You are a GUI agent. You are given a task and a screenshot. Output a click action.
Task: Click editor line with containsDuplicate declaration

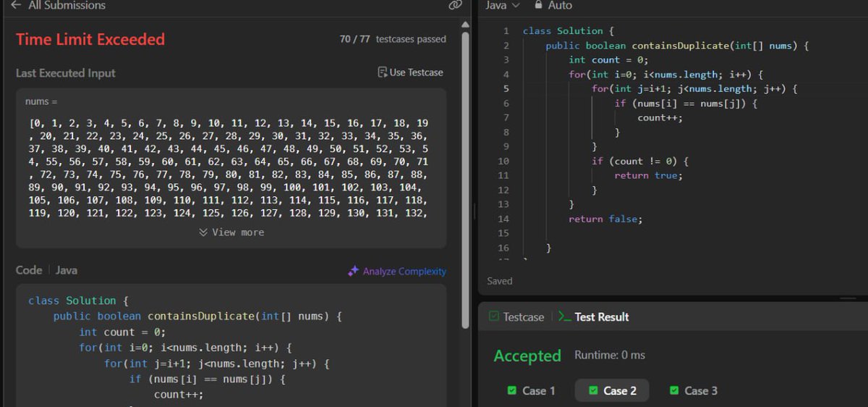coord(676,46)
